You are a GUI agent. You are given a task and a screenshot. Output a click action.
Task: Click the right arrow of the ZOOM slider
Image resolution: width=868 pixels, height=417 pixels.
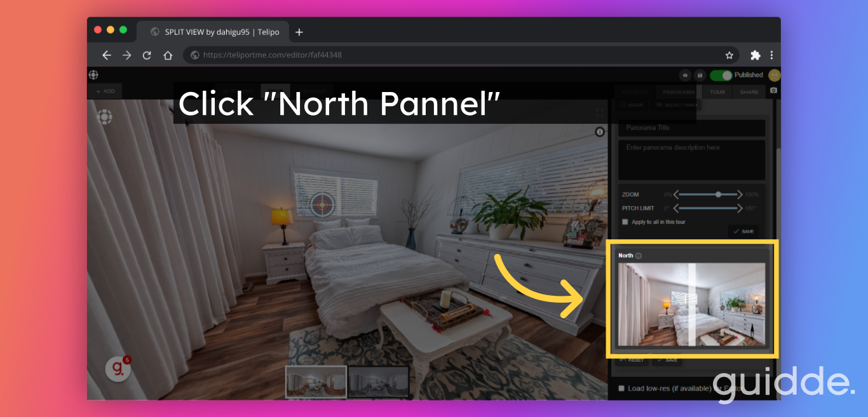[740, 194]
